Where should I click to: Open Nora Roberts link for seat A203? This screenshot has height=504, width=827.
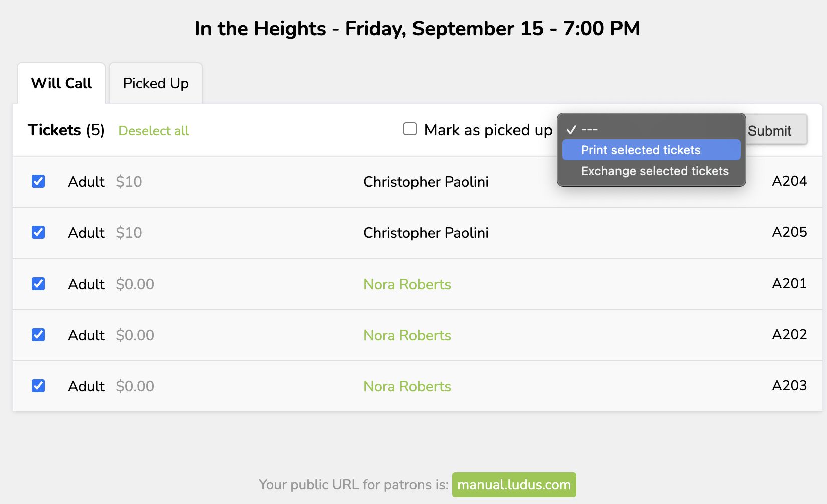tap(407, 386)
